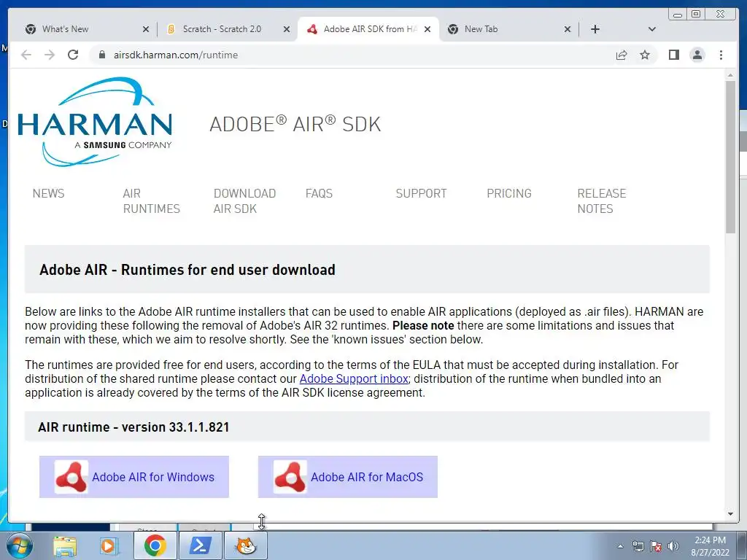This screenshot has height=560, width=747.
Task: Open the FAQS page
Action: [x=319, y=193]
